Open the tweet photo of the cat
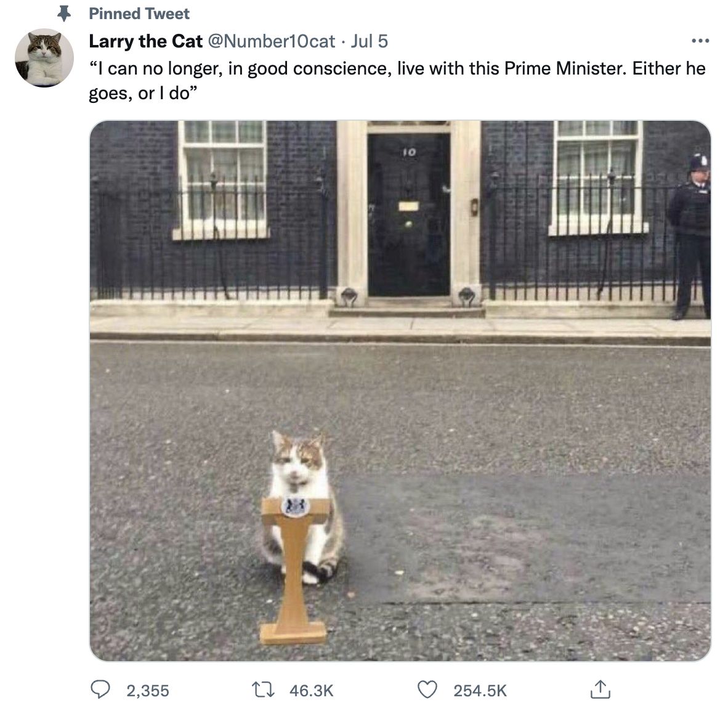Screen dimensions: 728x716 (x=400, y=391)
